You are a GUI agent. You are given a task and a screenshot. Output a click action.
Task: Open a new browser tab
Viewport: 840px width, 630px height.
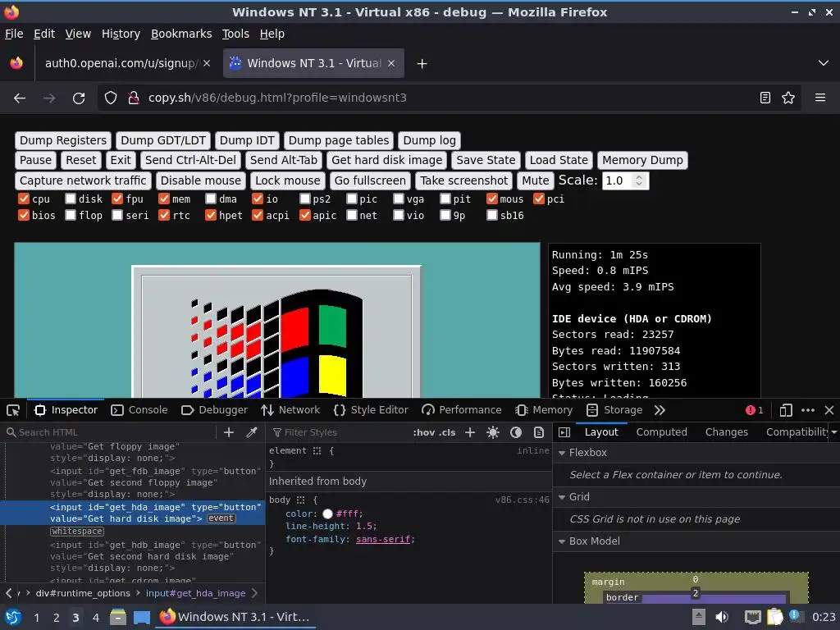[422, 64]
